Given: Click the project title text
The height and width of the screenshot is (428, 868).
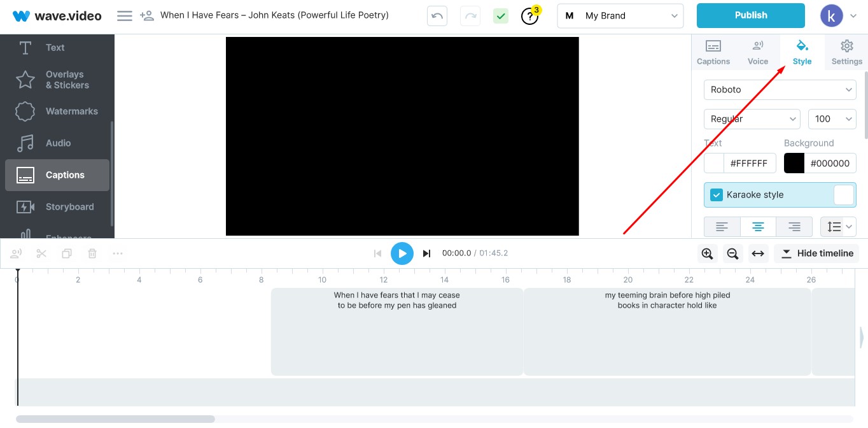Looking at the screenshot, I should tap(274, 15).
